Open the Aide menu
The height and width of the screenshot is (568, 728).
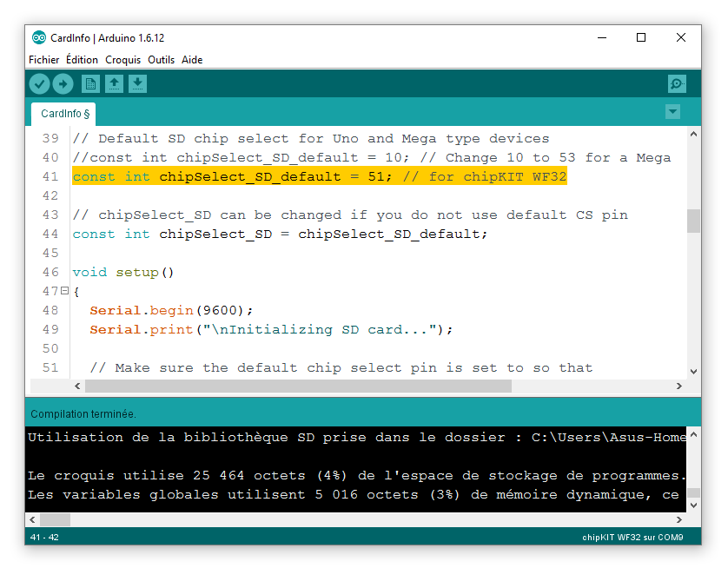click(x=192, y=60)
